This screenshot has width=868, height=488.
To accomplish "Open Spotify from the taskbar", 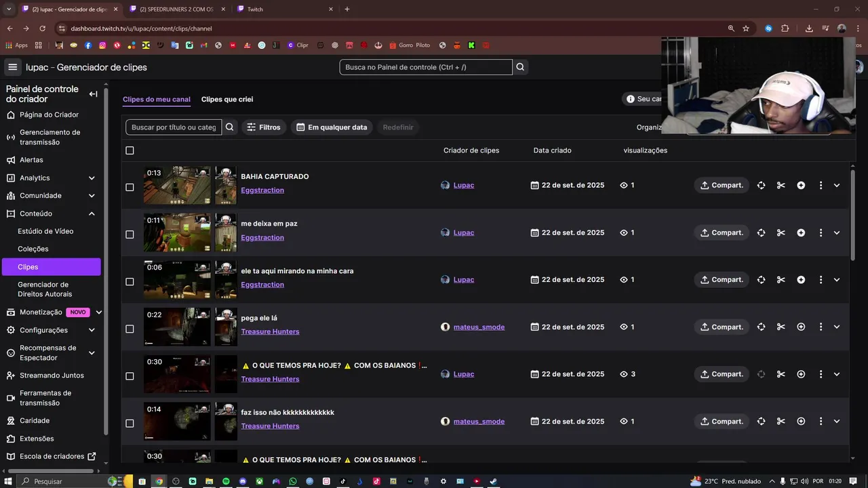I will click(x=226, y=481).
